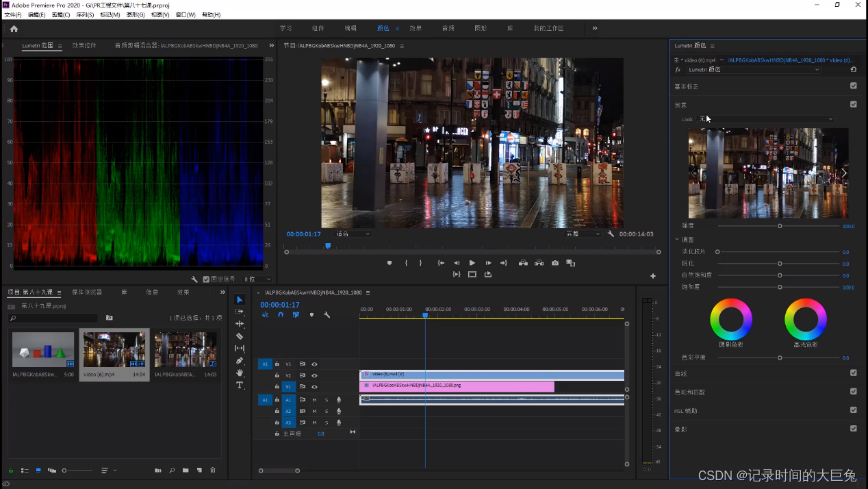Select the Type (T) tool
Viewport: 868px width, 489px height.
(x=240, y=386)
